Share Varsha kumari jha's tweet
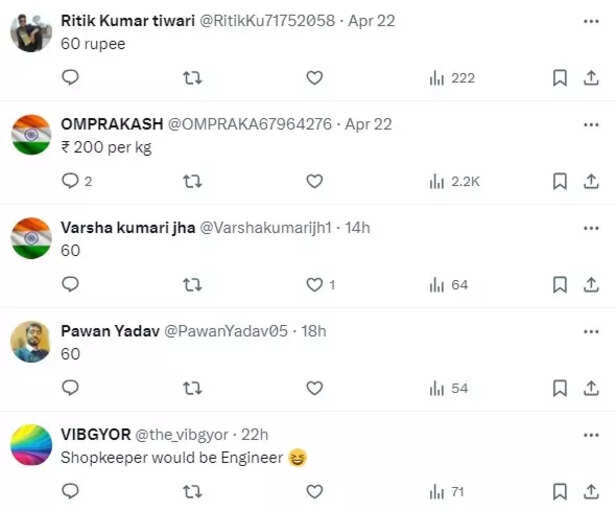Viewport: 616px width, 511px height. 590,285
